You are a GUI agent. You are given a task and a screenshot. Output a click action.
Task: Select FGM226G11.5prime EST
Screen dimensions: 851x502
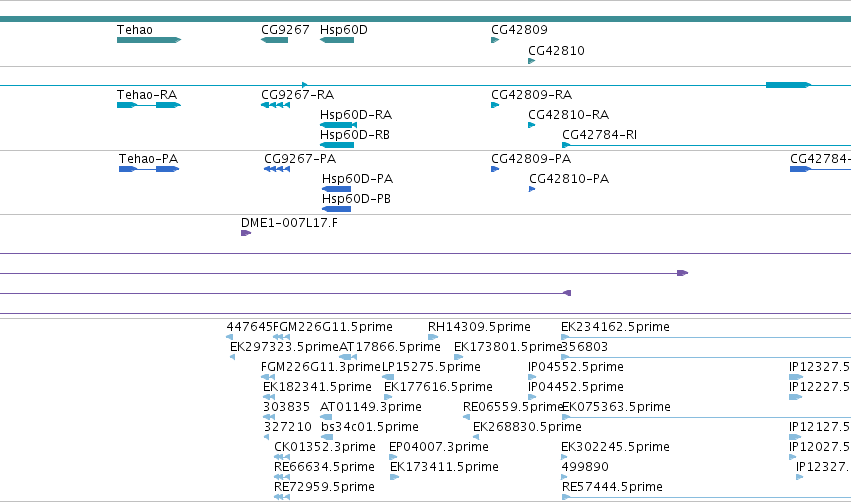333,327
